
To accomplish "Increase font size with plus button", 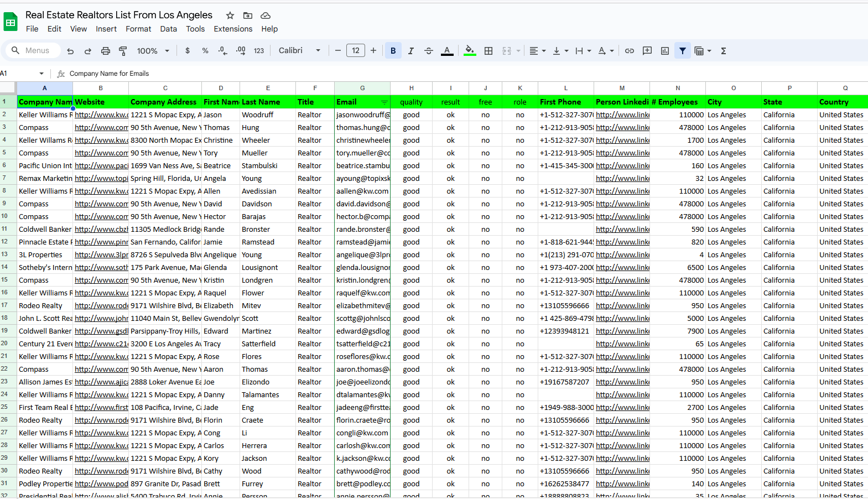I will [x=373, y=51].
